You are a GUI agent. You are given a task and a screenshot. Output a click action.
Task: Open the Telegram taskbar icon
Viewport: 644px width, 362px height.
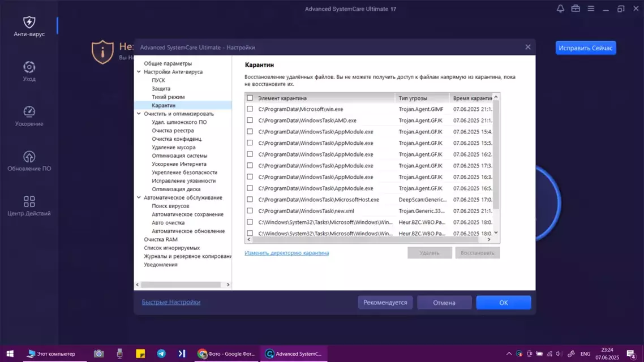click(x=161, y=354)
